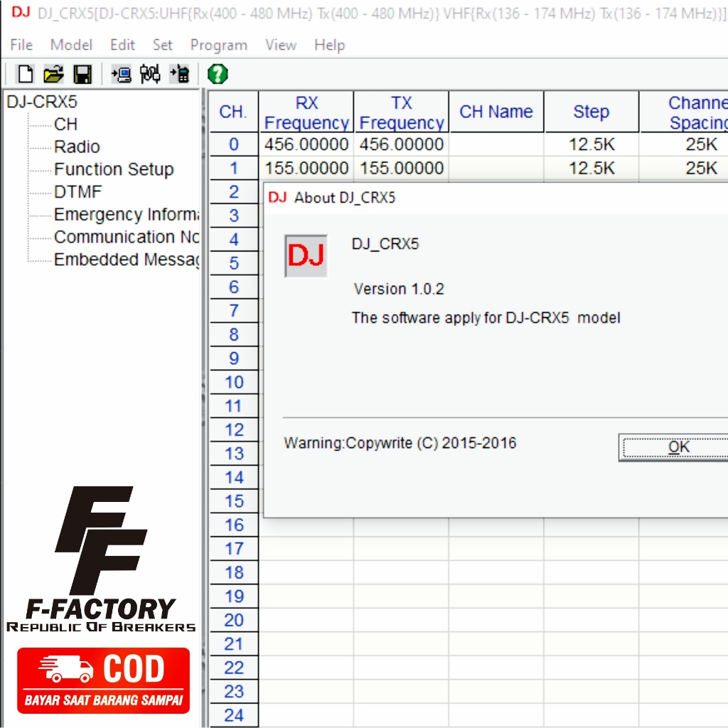Dismiss the About dialog with OK
The width and height of the screenshot is (728, 728).
[678, 446]
